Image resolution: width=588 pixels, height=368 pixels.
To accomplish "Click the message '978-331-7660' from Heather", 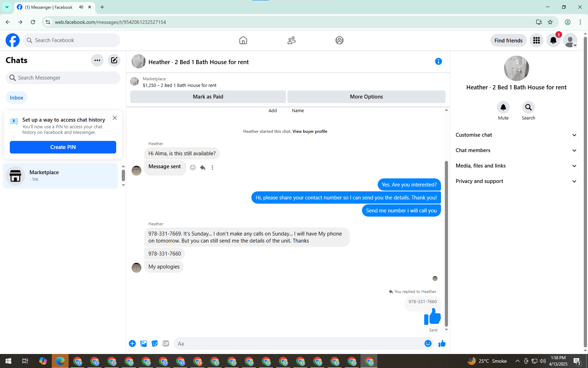I will [164, 254].
